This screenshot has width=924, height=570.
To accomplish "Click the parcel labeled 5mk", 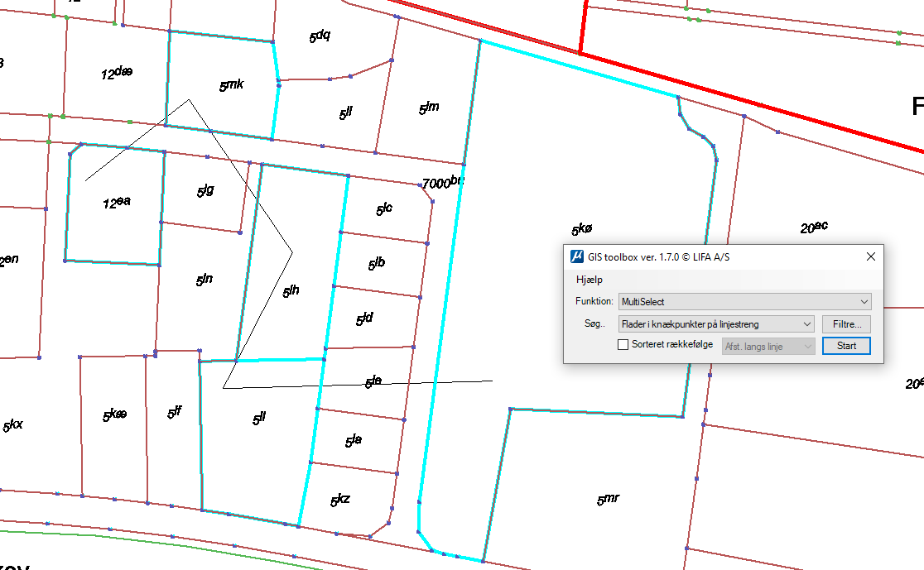I will coord(231,84).
